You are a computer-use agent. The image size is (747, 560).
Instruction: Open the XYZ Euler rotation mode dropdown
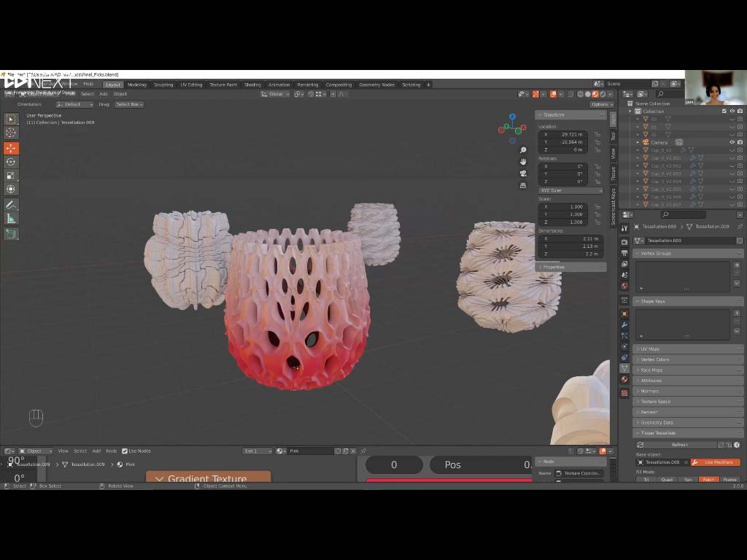click(x=571, y=190)
